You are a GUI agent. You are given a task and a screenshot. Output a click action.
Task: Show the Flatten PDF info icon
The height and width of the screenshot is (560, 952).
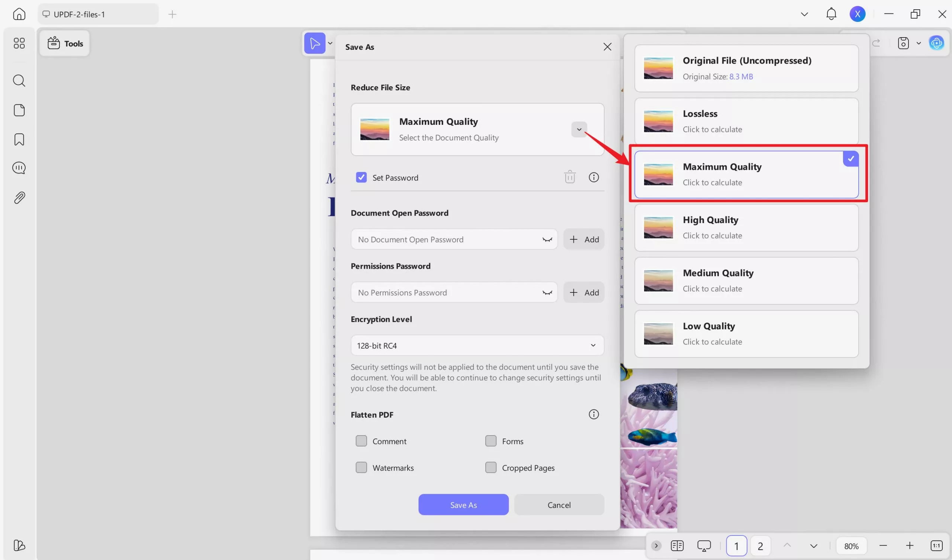click(594, 414)
